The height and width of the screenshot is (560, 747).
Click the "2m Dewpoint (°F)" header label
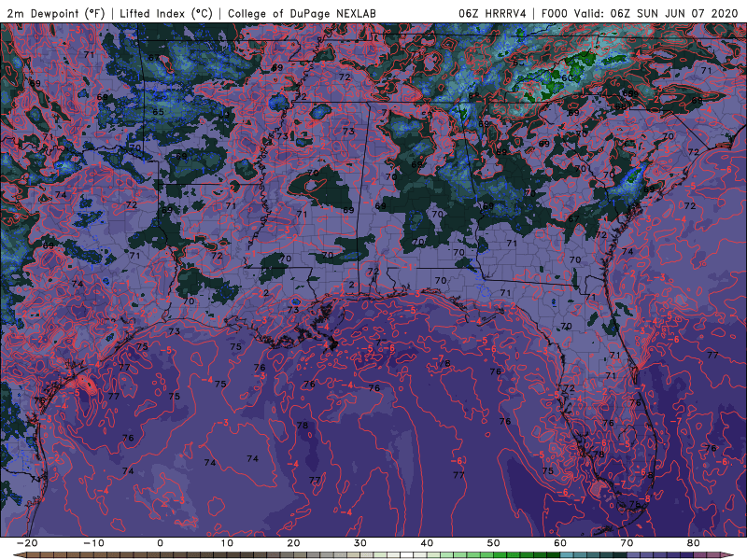(x=55, y=13)
